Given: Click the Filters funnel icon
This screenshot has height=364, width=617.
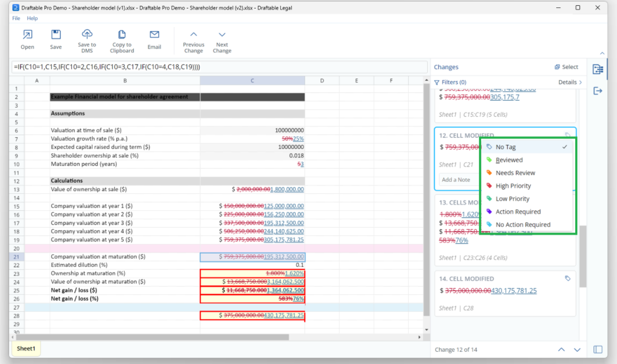Looking at the screenshot, I should [437, 82].
